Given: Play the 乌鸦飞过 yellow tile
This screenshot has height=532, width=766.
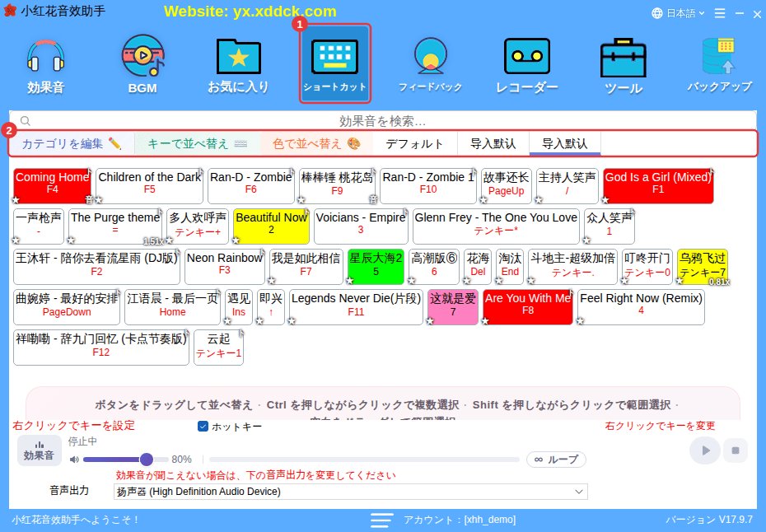Looking at the screenshot, I should (x=703, y=267).
